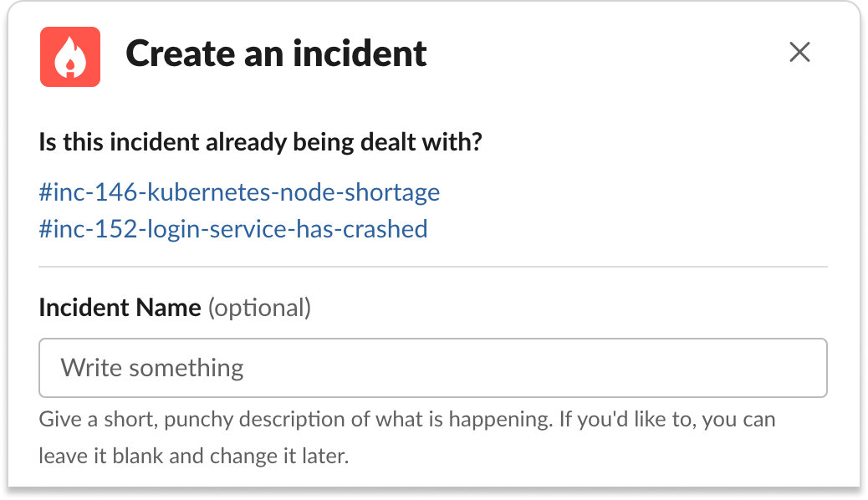
Task: Focus the Incident Name text field
Action: (x=433, y=368)
